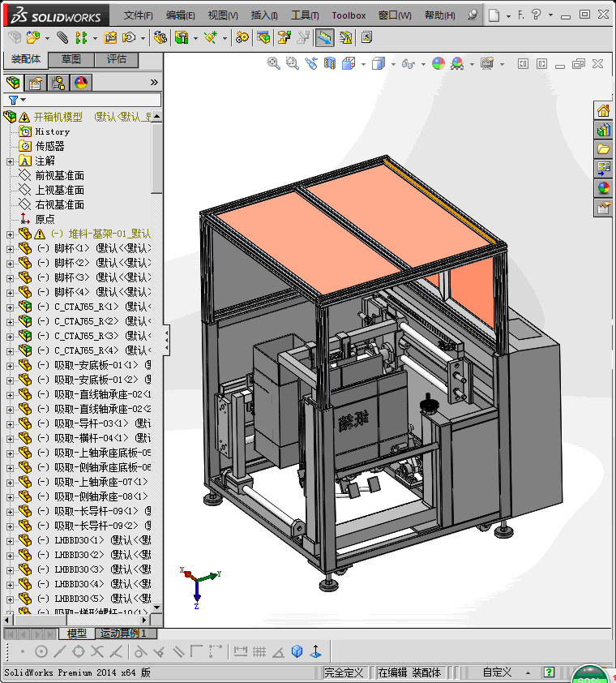Image resolution: width=616 pixels, height=683 pixels.
Task: Select the Linear Component Pattern icon
Action: click(81, 38)
